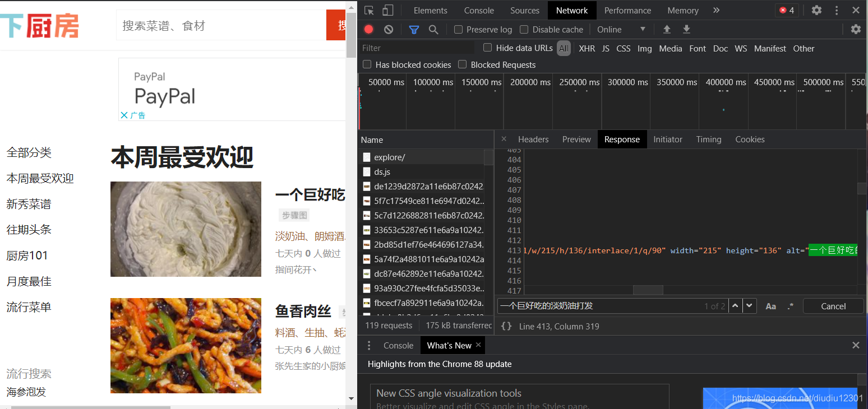
Task: Filter requests by Img type
Action: tap(645, 48)
